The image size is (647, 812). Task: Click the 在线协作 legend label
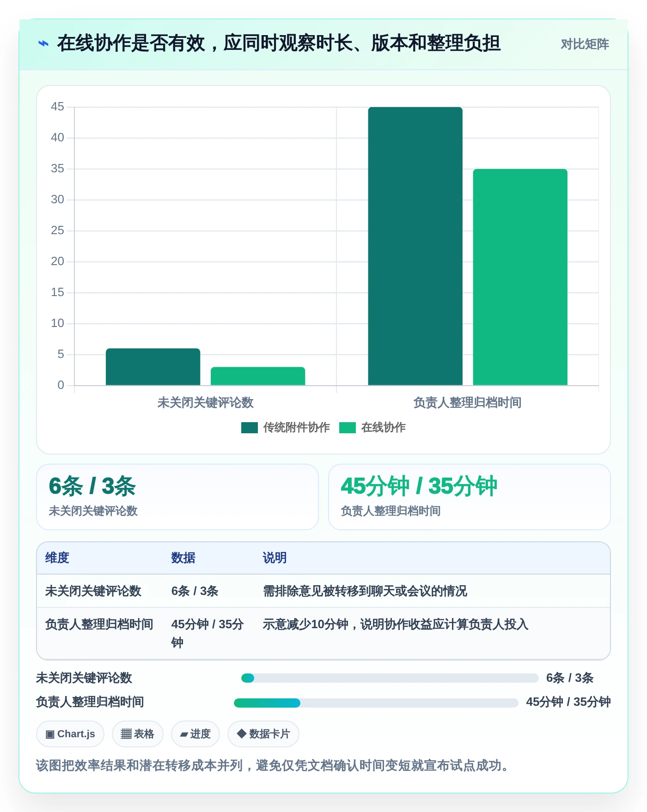(383, 428)
